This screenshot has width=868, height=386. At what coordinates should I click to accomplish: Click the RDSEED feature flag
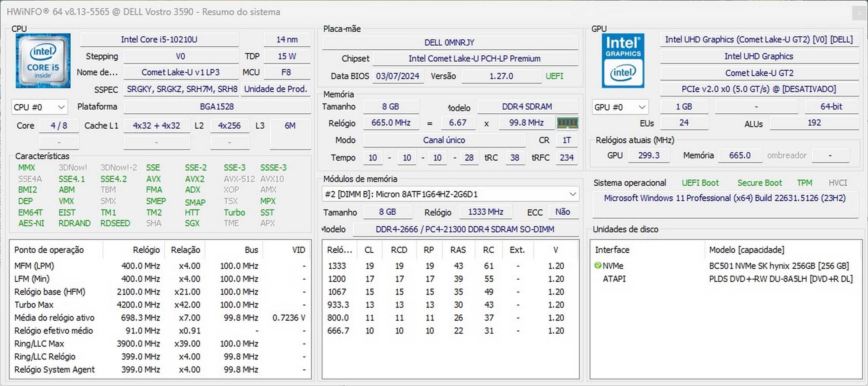(115, 223)
